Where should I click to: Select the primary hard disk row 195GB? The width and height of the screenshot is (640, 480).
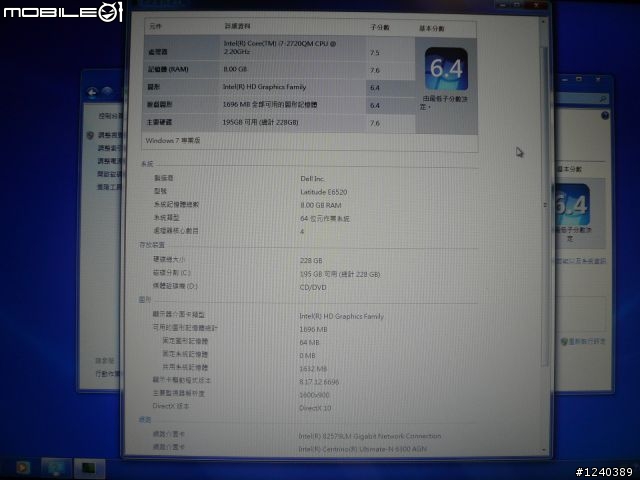pos(279,122)
